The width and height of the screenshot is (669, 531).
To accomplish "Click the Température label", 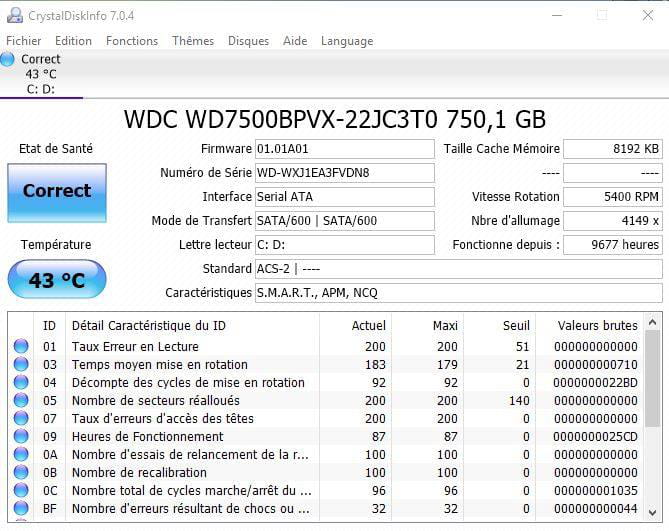I will (x=56, y=244).
